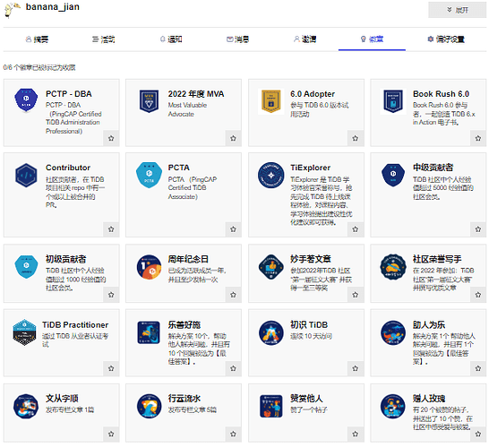Open the 6.0 Adopter badge icon

[x=271, y=101]
